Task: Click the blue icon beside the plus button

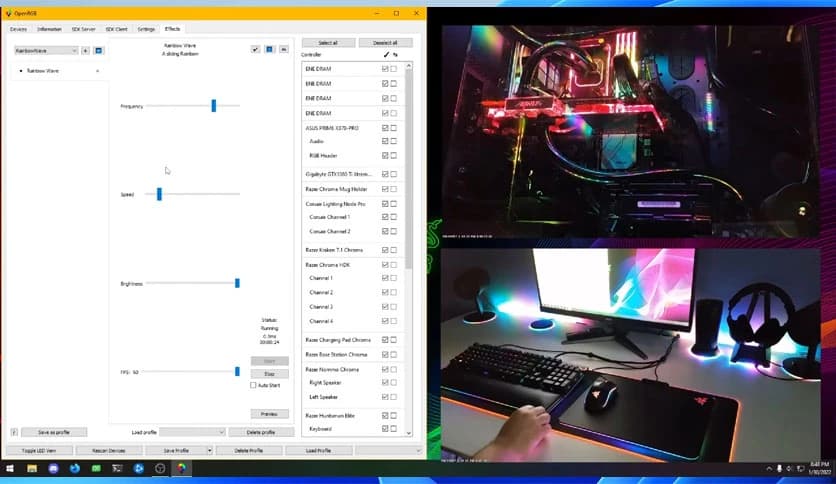Action: tap(98, 51)
